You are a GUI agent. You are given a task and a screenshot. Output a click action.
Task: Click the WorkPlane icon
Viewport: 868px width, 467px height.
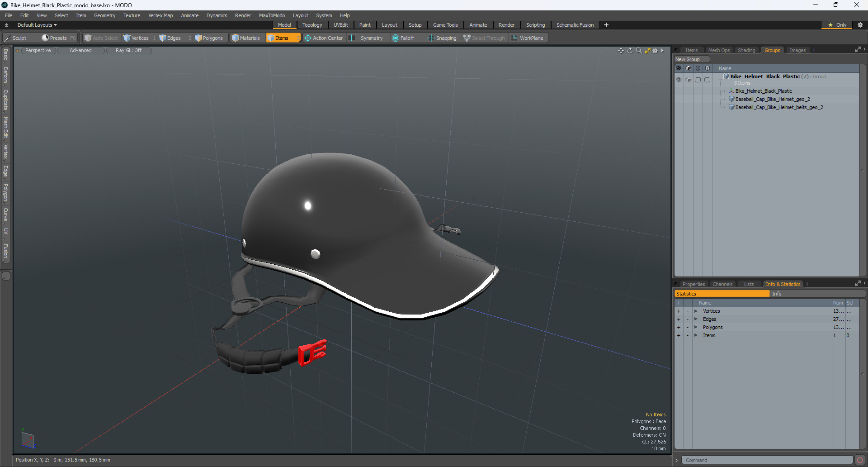coord(514,38)
